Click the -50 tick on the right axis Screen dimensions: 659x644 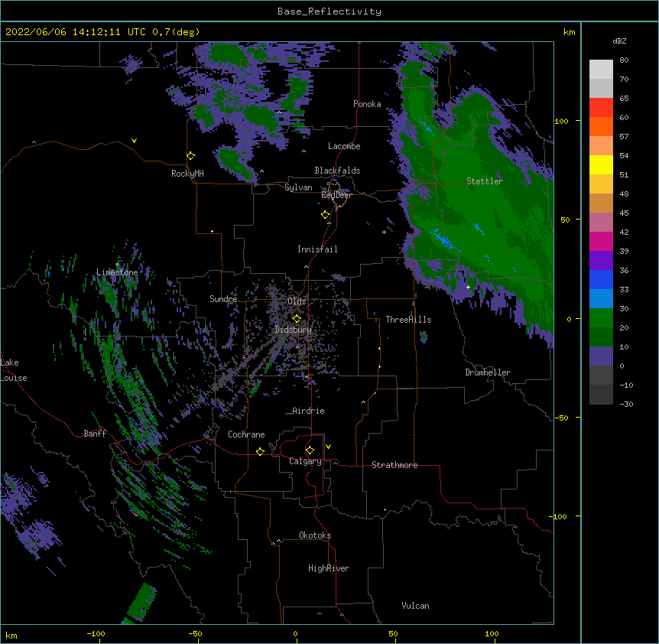[561, 418]
